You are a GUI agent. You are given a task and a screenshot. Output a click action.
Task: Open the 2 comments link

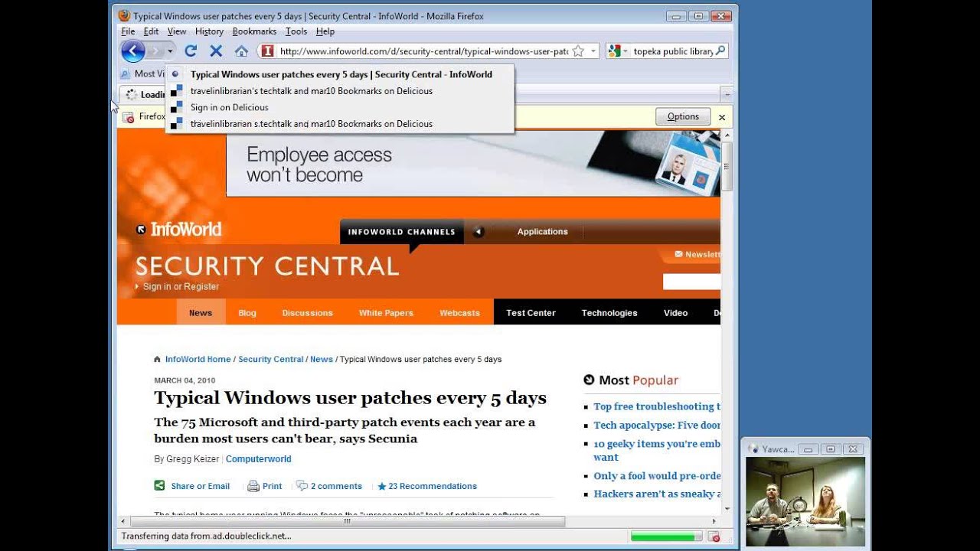coord(336,486)
